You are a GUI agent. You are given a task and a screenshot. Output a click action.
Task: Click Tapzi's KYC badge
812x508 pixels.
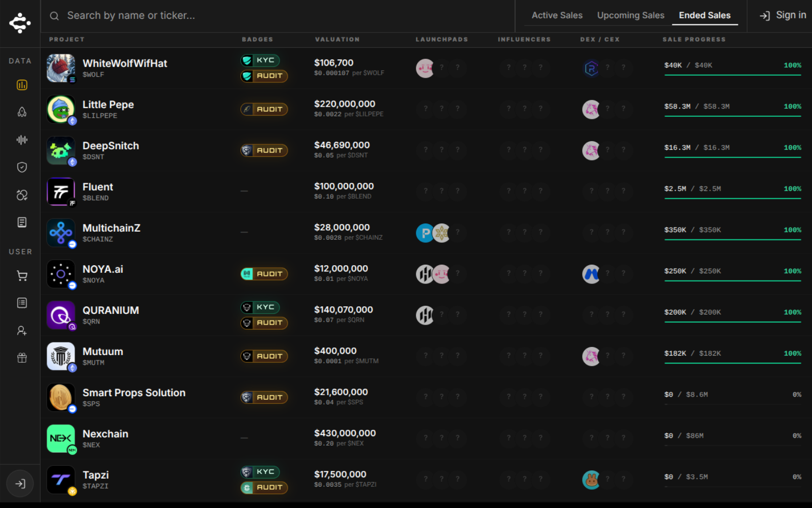[260, 472]
